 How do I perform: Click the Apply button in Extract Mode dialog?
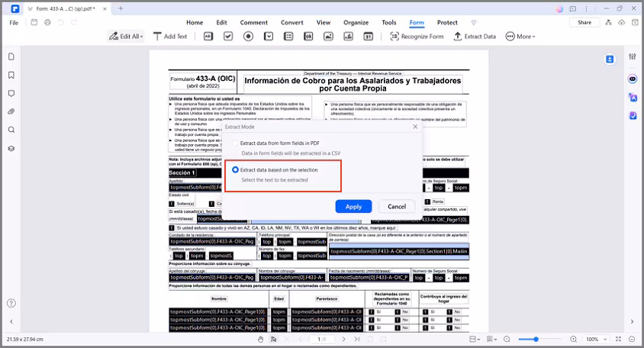(x=353, y=207)
